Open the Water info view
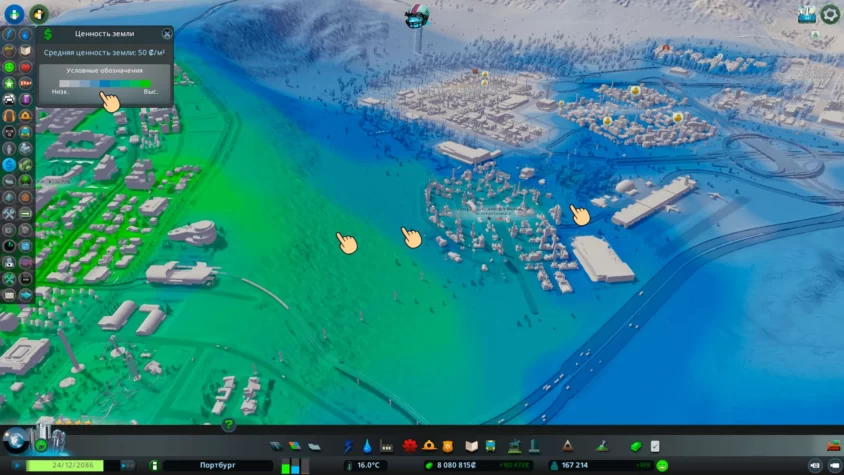This screenshot has width=844, height=475. tap(25, 34)
